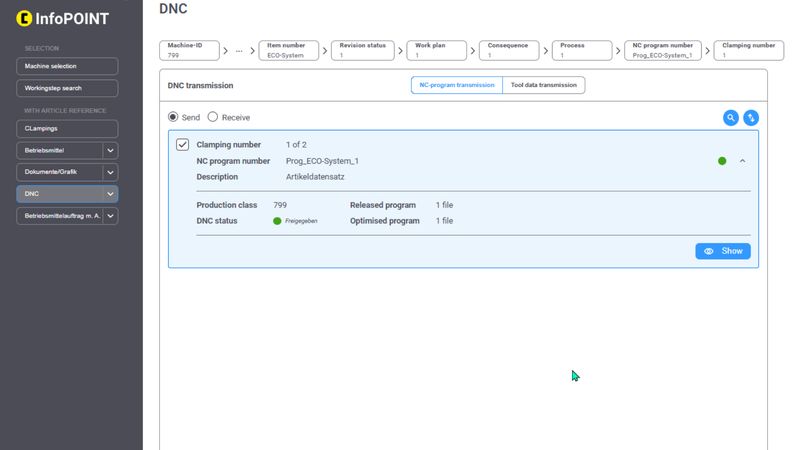Click the Artikeldatensatz description text
Screen dimensions: 800x450
click(x=315, y=177)
